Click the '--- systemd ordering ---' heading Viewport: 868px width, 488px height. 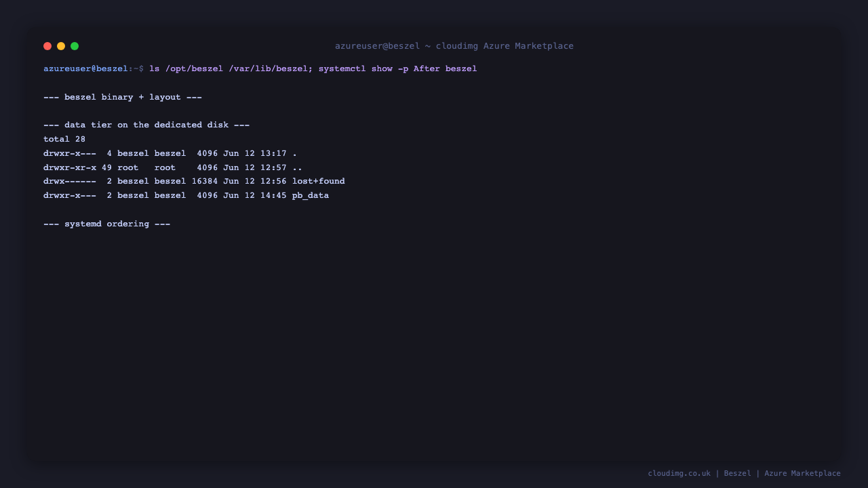[107, 224]
